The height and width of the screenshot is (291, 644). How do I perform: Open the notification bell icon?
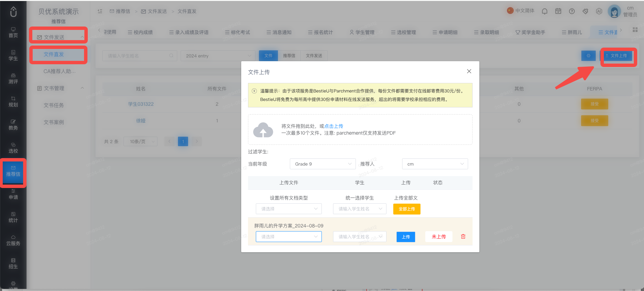545,11
